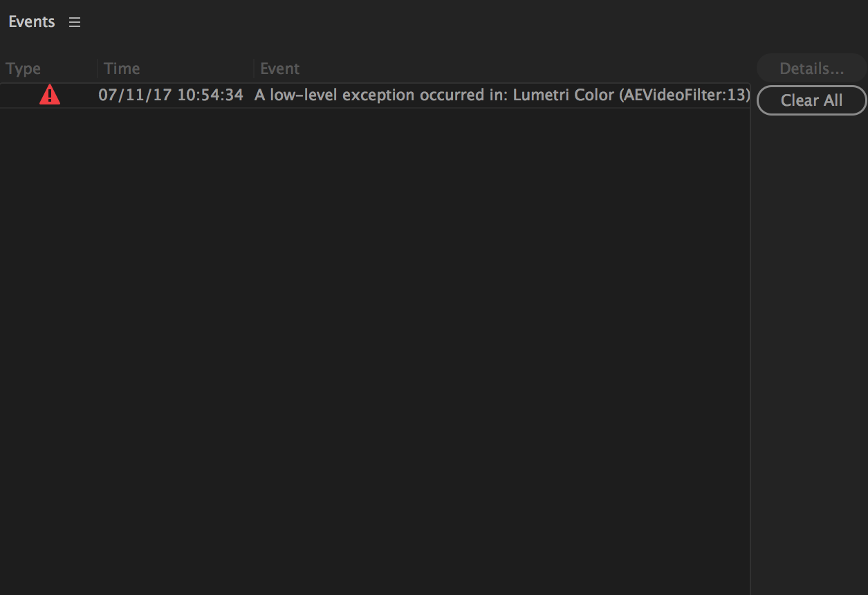
Task: Open the Events panel hamburger menu
Action: pos(75,22)
